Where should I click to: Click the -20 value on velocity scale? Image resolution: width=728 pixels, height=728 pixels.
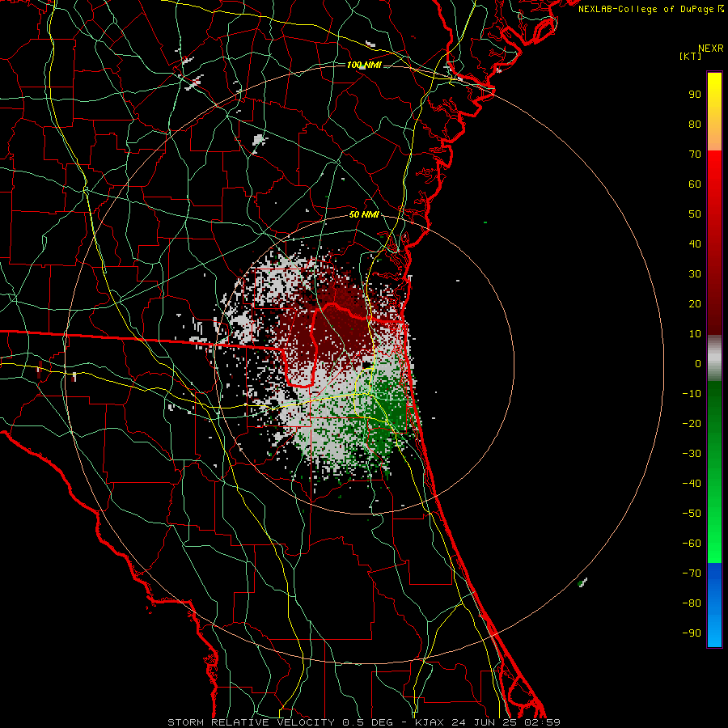click(x=692, y=423)
